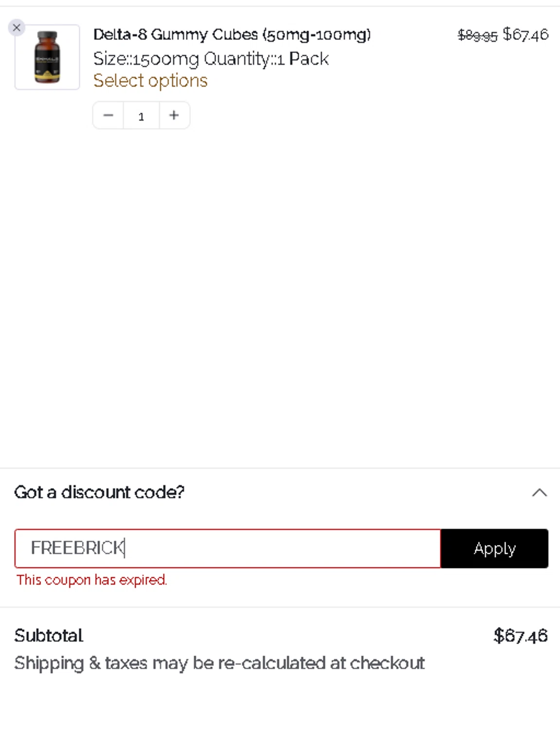Screen dimensions: 560x730
Task: Click the crossed-out original price $89.95
Action: tap(477, 35)
